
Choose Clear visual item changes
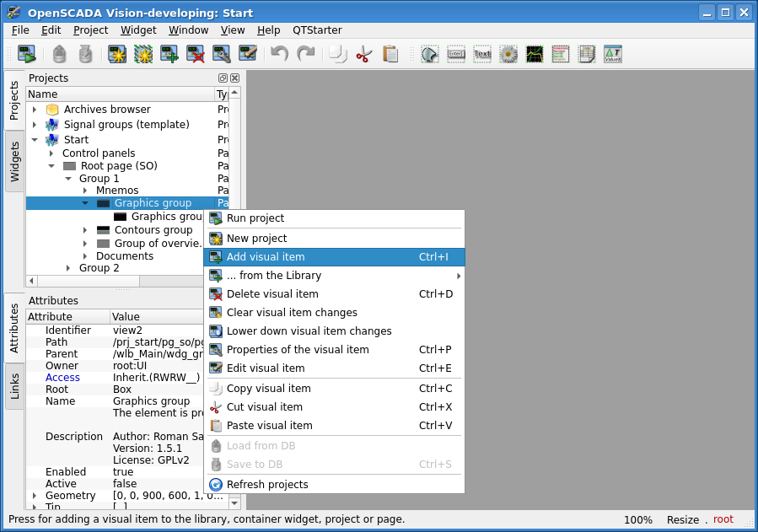click(334, 313)
